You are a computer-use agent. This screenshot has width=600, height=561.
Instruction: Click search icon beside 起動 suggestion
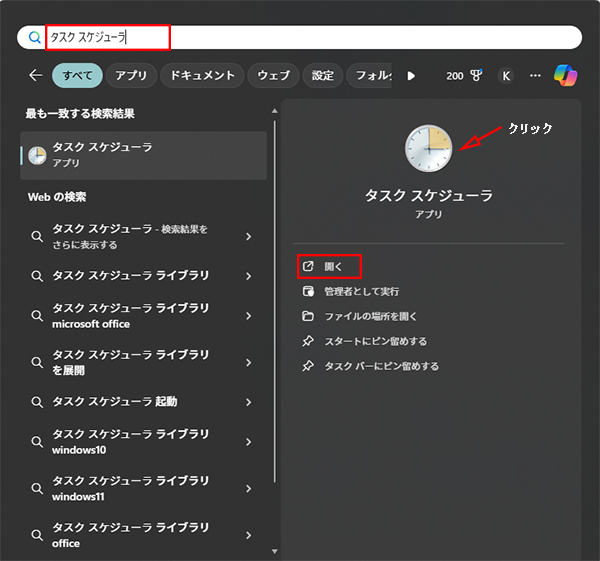click(37, 402)
